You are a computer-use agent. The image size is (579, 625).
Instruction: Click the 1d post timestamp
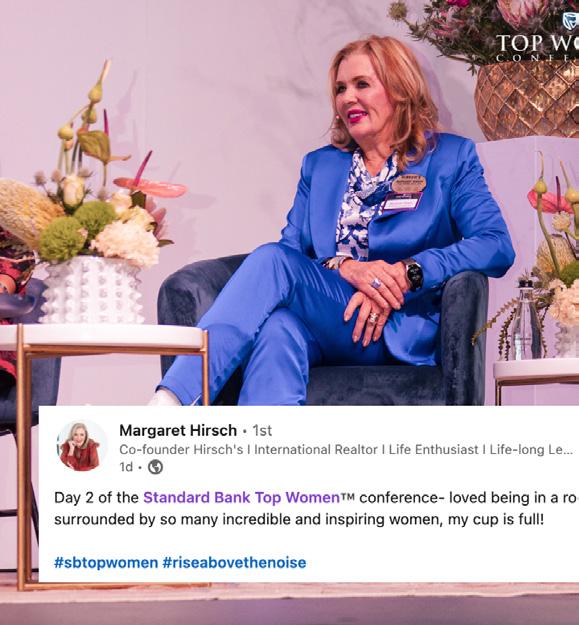click(126, 467)
